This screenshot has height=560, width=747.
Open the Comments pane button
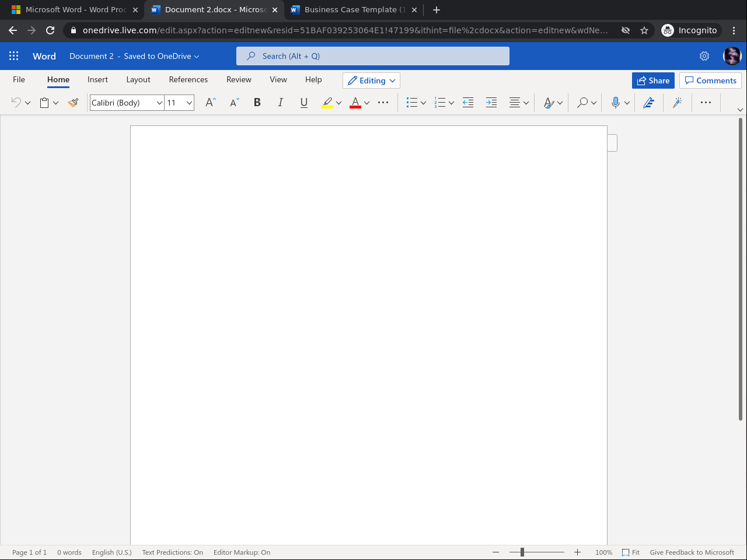(710, 80)
